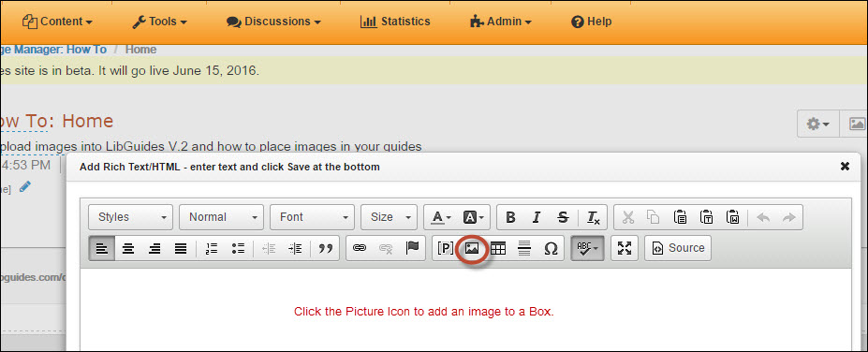Open the Discussions menu
Screen dimensions: 868x352
click(x=273, y=22)
